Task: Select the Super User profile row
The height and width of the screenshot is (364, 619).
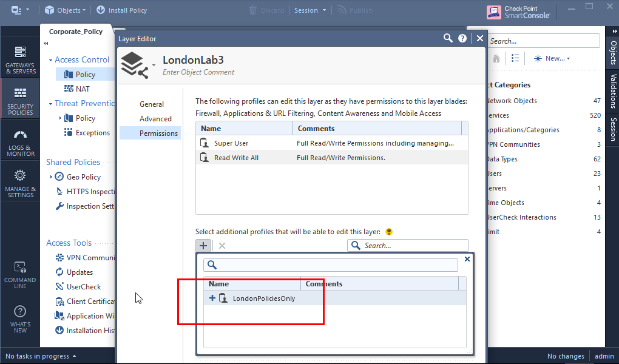Action: pyautogui.click(x=331, y=143)
